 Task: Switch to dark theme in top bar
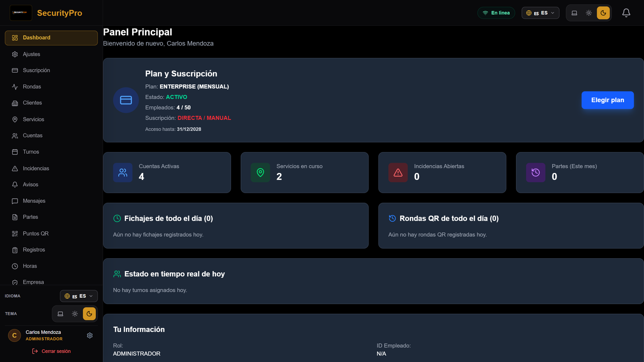click(x=603, y=13)
